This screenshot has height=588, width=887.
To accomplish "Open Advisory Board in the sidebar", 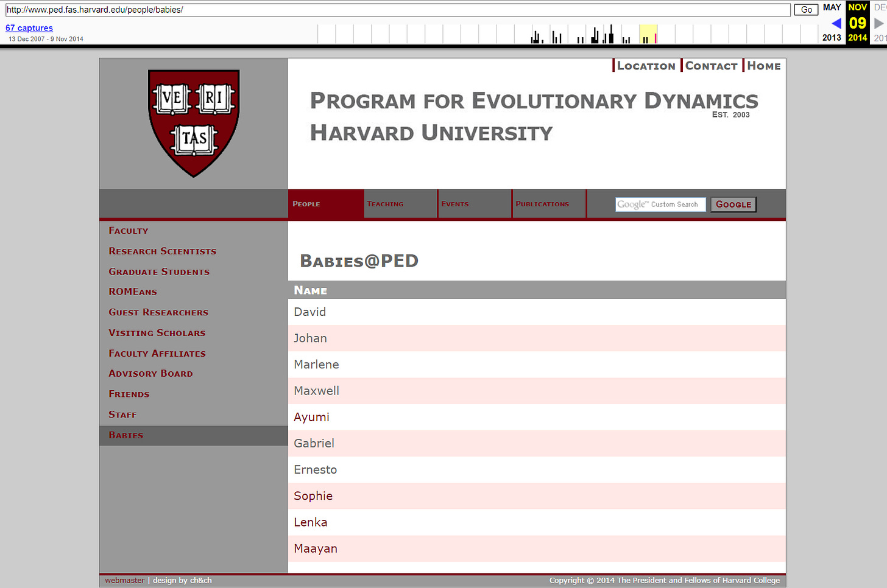I will (150, 374).
